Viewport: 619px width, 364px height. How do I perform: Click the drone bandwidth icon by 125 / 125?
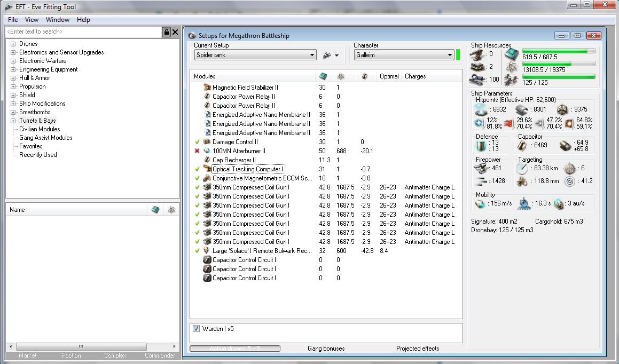[x=511, y=81]
